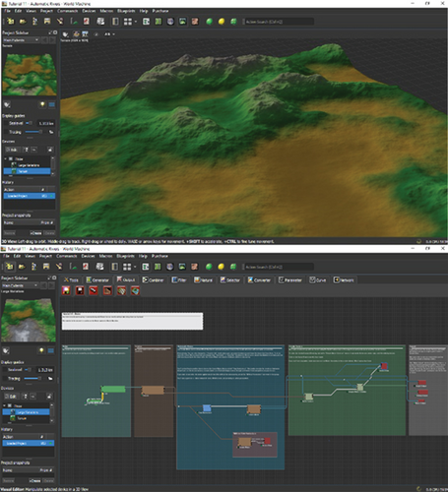Click layout grid icon in top toolbar
The height and width of the screenshot is (492, 448).
[127, 22]
